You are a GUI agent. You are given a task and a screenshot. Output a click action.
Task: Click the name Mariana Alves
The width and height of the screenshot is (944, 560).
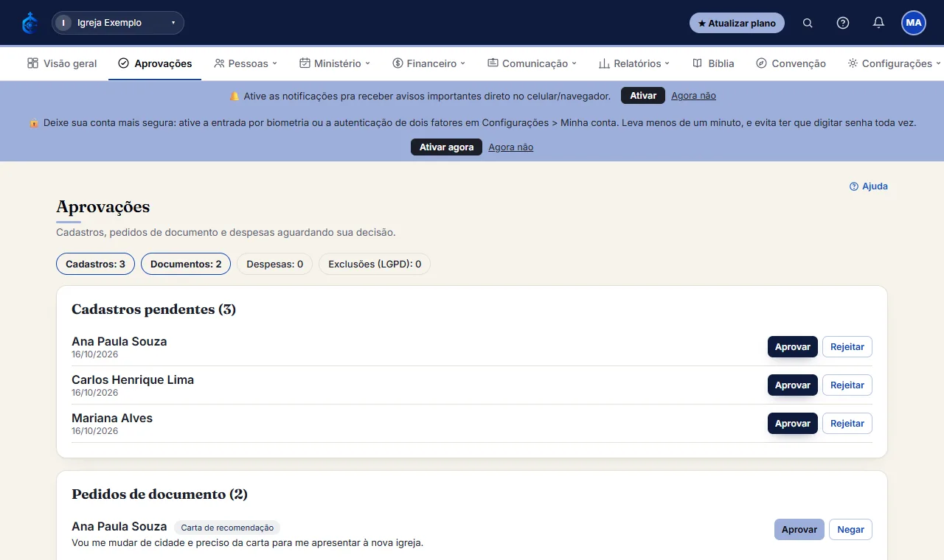112,418
